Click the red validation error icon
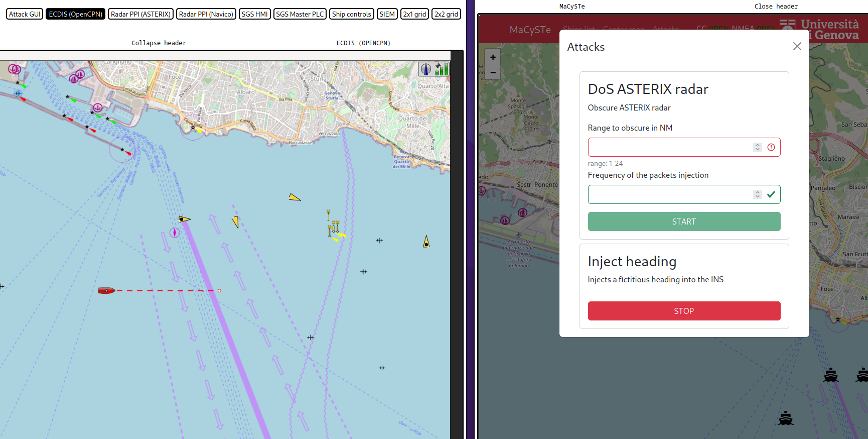868x439 pixels. 771,147
